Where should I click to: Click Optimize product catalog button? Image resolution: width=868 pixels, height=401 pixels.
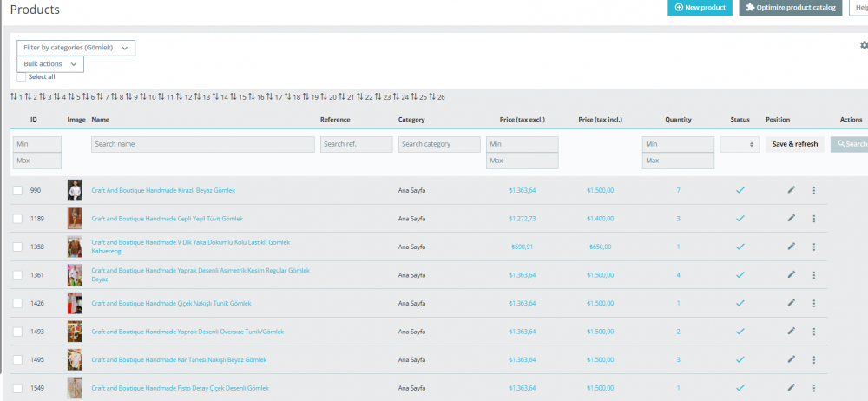point(791,8)
